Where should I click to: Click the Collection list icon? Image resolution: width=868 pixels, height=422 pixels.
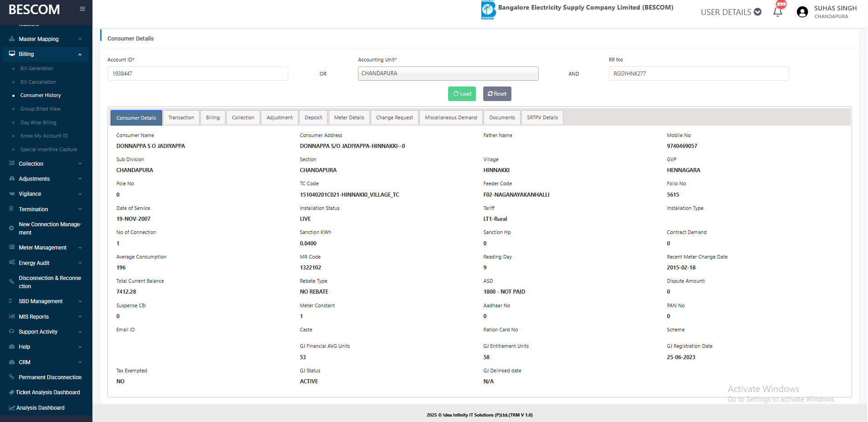12,163
